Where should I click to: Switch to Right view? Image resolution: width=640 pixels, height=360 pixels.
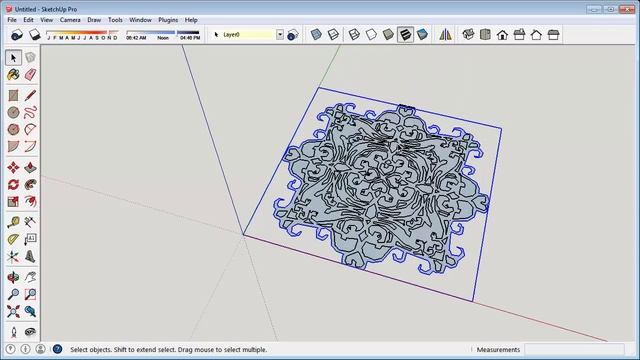click(x=519, y=34)
